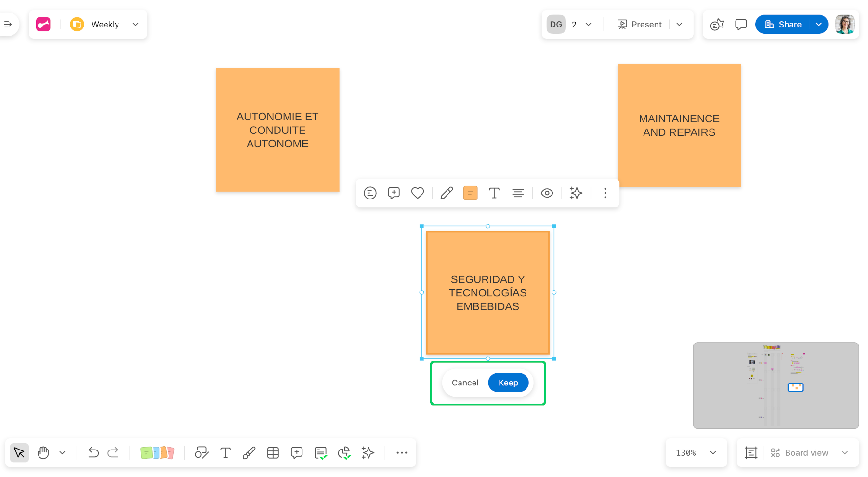The width and height of the screenshot is (868, 477).
Task: Select the hand pan tool
Action: tap(43, 453)
